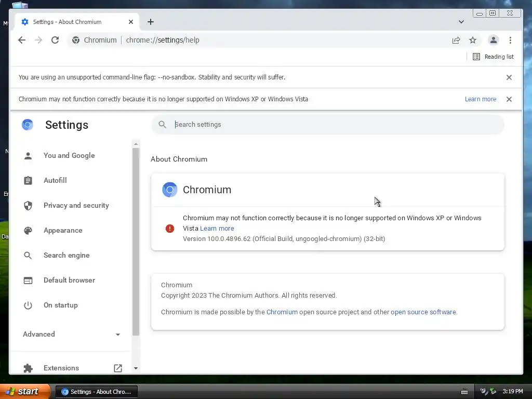Go back using the browser back arrow
Image resolution: width=532 pixels, height=399 pixels.
click(x=22, y=40)
